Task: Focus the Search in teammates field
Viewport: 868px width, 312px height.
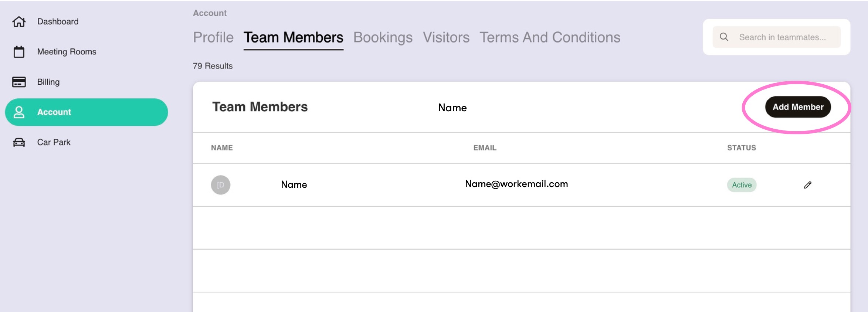Action: (782, 37)
